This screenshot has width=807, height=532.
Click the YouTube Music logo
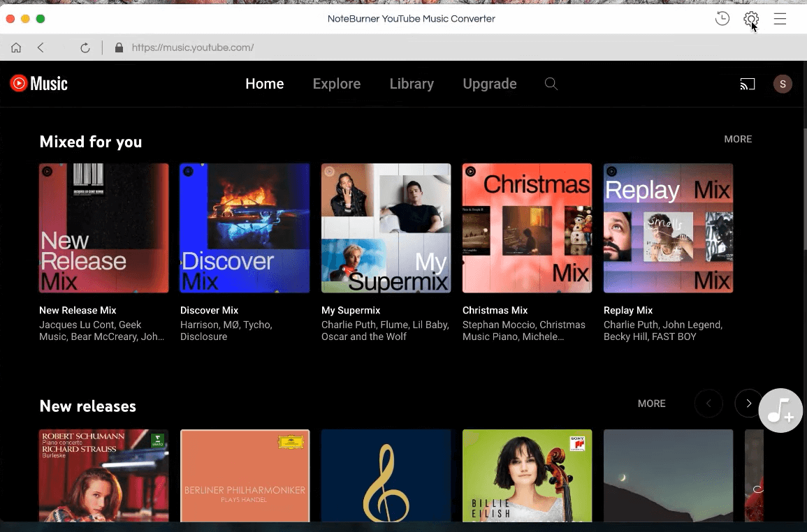[x=38, y=83]
